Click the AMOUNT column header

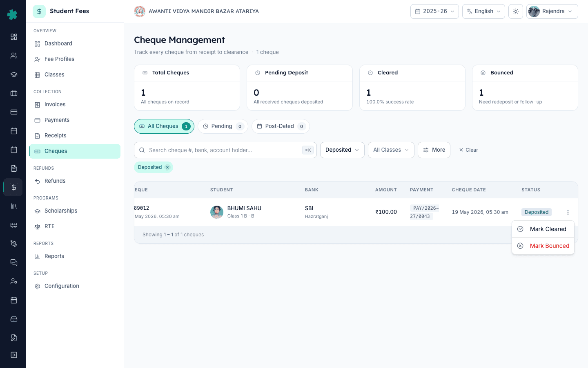tap(386, 190)
